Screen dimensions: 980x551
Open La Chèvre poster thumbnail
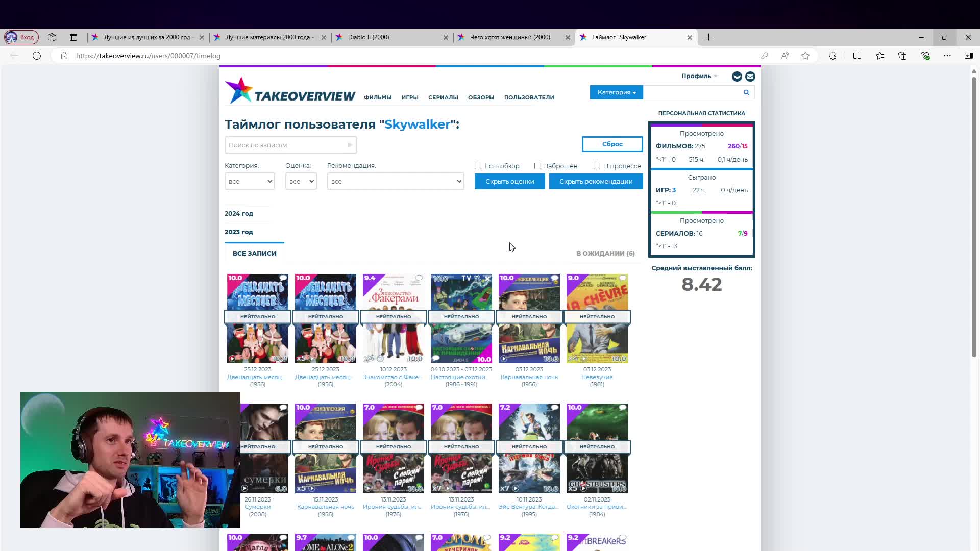click(x=597, y=319)
